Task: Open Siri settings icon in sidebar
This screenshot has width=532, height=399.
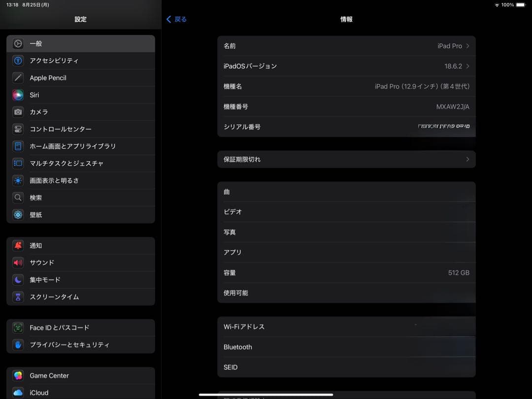Action: point(18,95)
